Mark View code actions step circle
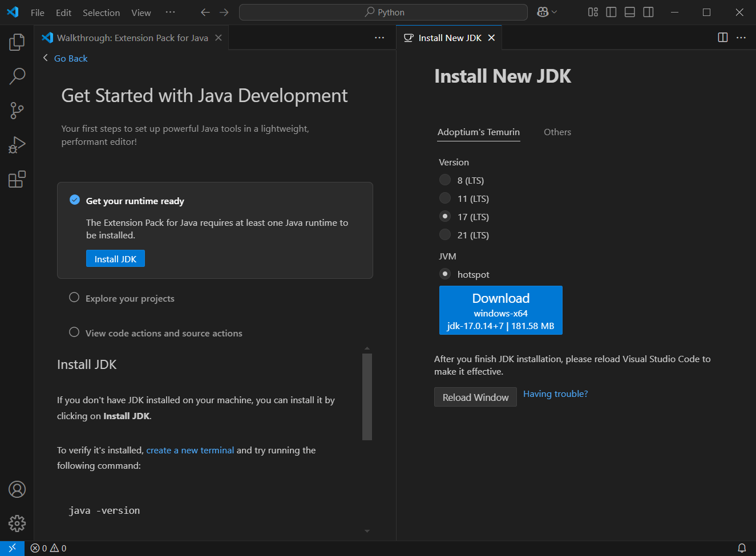756x556 pixels. pyautogui.click(x=74, y=332)
